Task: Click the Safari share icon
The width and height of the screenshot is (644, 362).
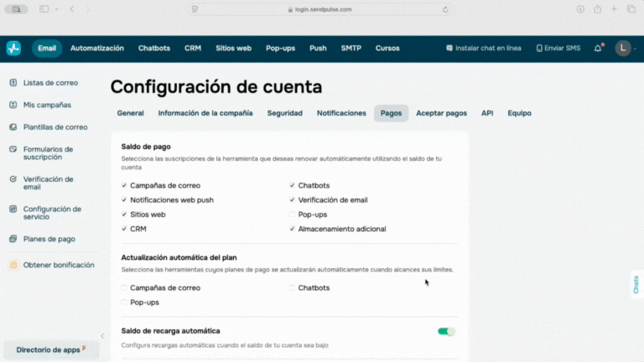Action: [x=597, y=9]
